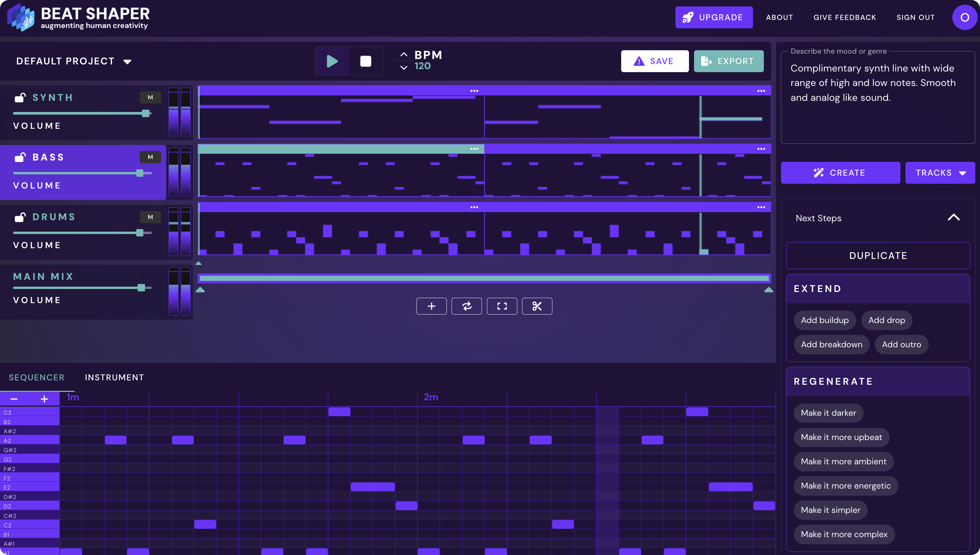Adjust the Main Mix volume slider handle
The height and width of the screenshot is (555, 980).
tap(141, 288)
